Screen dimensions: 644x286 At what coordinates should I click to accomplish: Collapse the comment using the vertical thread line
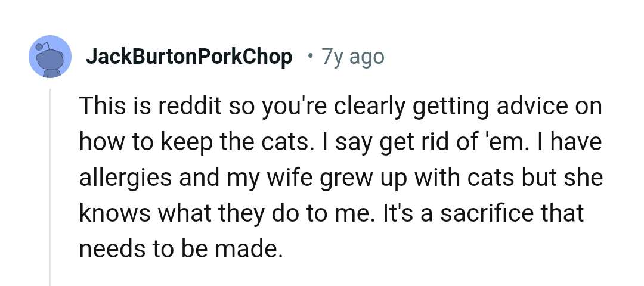pos(51,185)
